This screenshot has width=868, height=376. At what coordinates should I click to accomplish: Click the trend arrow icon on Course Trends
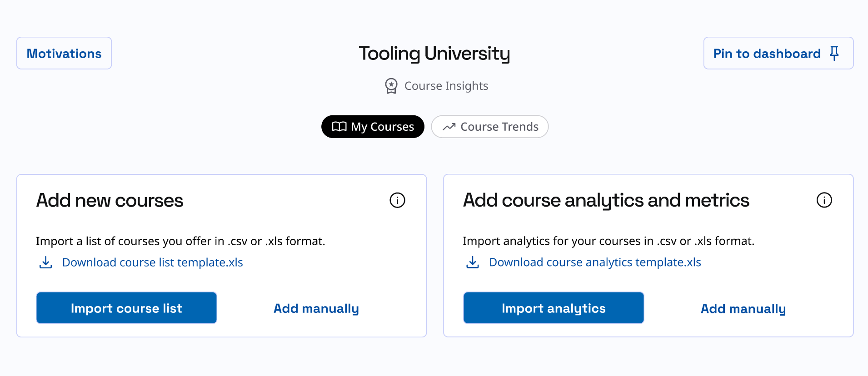point(449,127)
